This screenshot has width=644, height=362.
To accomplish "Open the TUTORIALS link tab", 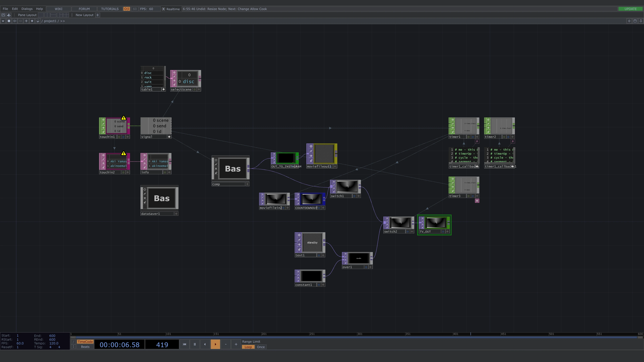I will pyautogui.click(x=110, y=9).
